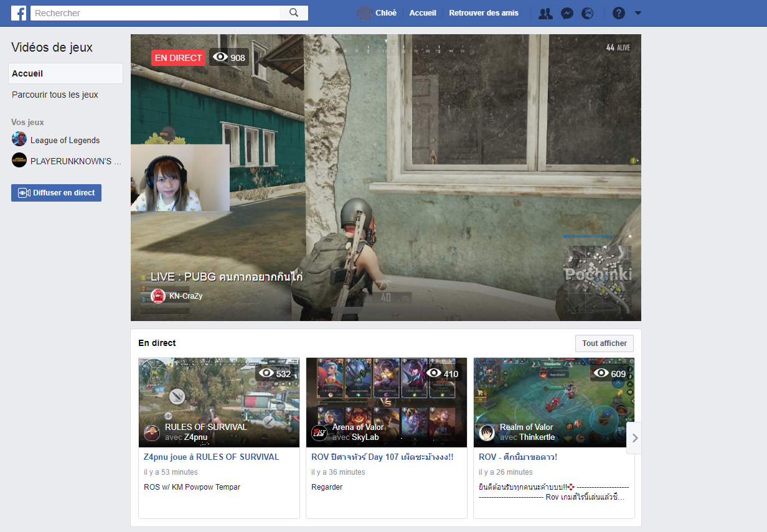Click the Tout afficher button

pos(604,343)
